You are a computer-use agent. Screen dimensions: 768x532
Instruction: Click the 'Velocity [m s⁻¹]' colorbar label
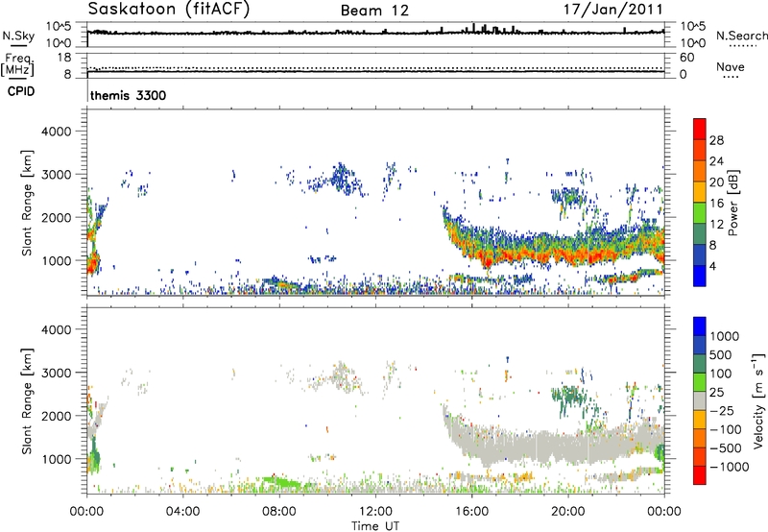[759, 400]
